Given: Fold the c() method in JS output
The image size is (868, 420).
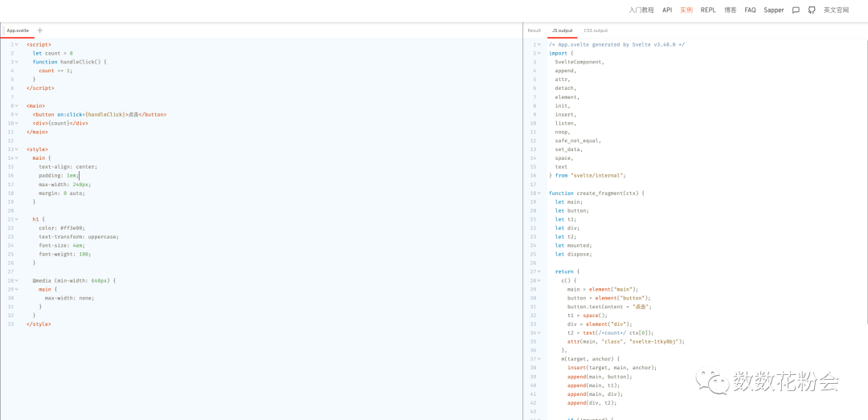Looking at the screenshot, I should pos(538,280).
